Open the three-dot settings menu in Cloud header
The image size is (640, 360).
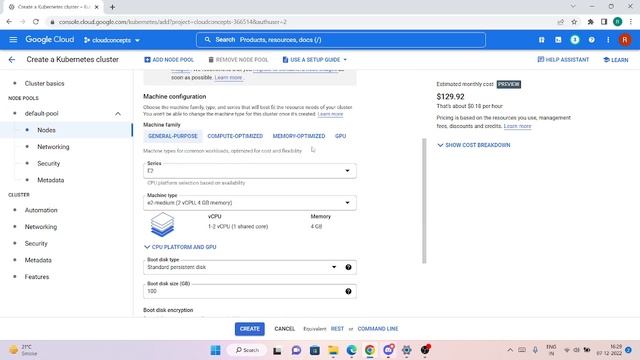coord(608,40)
